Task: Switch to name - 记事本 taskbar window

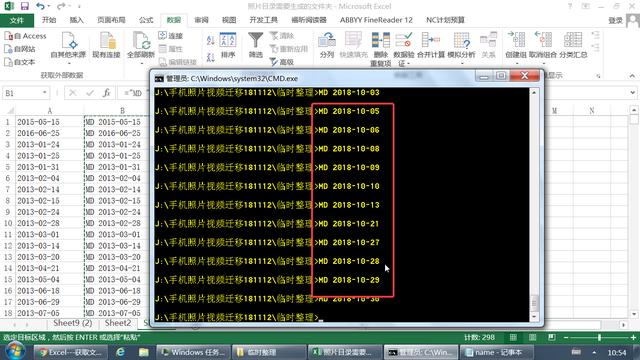Action: 496,352
